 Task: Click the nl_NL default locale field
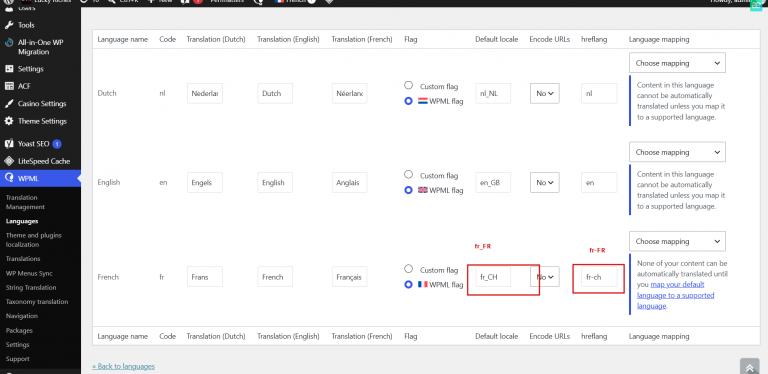(x=493, y=94)
